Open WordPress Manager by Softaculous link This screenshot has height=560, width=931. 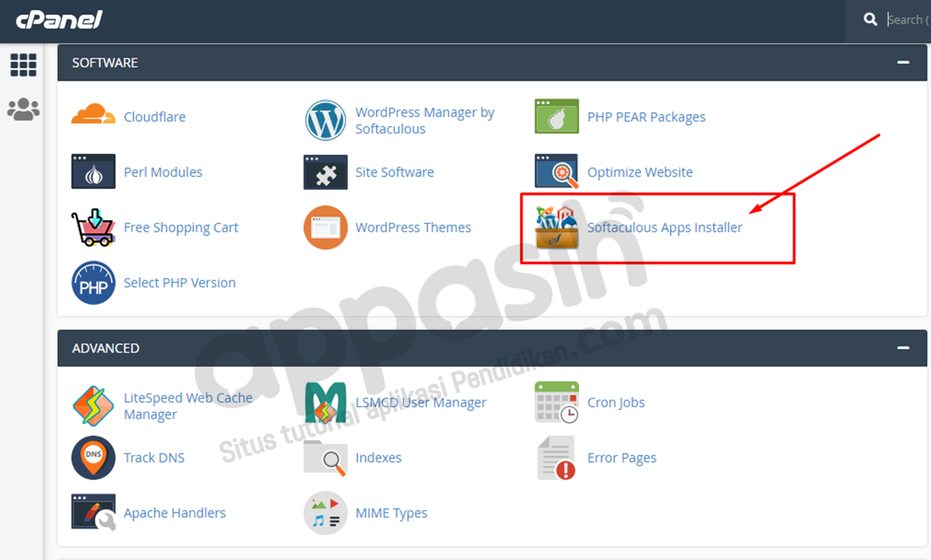pyautogui.click(x=424, y=120)
